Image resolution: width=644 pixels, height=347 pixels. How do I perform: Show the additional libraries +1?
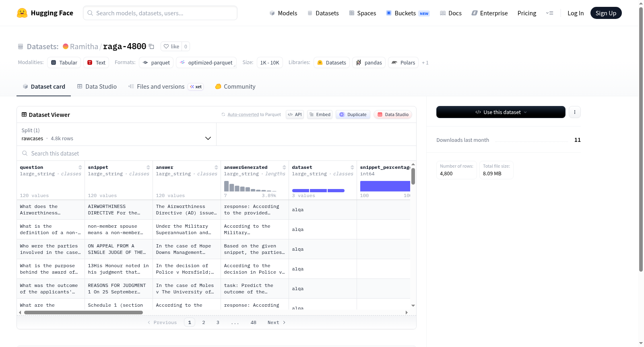click(425, 63)
